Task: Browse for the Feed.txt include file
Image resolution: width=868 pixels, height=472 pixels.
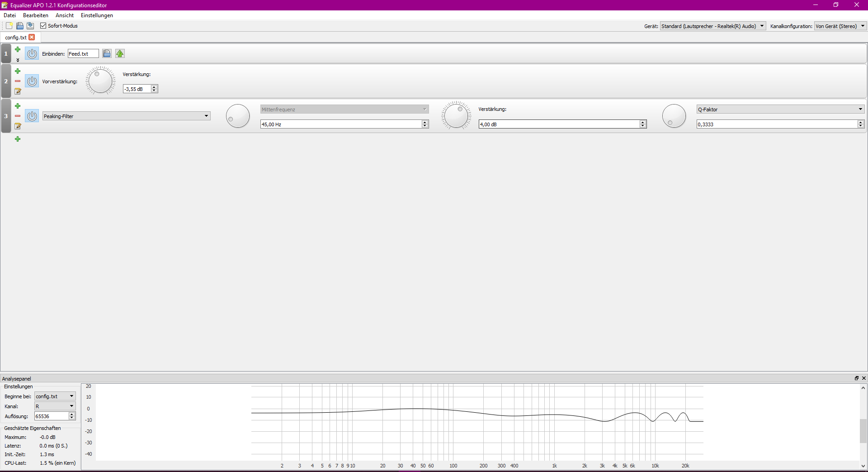Action: click(106, 53)
